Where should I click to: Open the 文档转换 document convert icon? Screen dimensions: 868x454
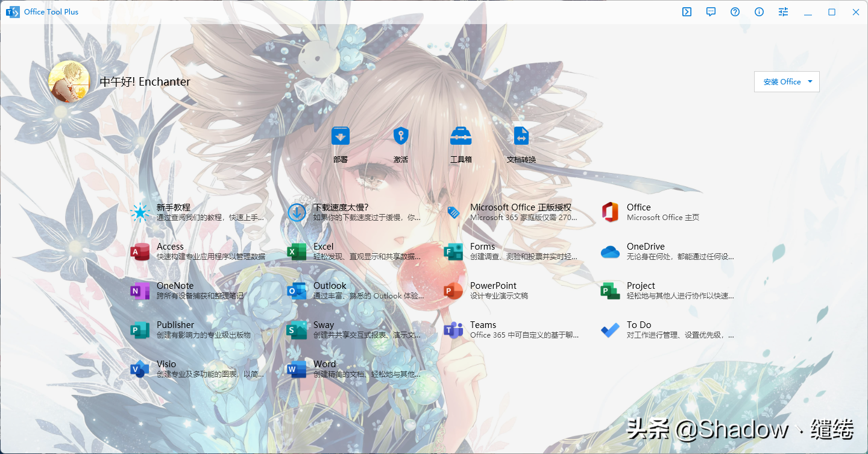coord(521,136)
